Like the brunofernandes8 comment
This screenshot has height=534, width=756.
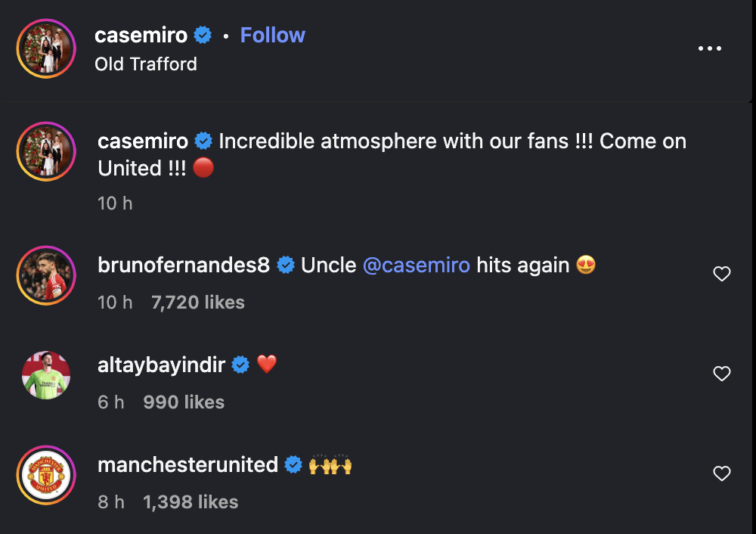[x=722, y=274]
